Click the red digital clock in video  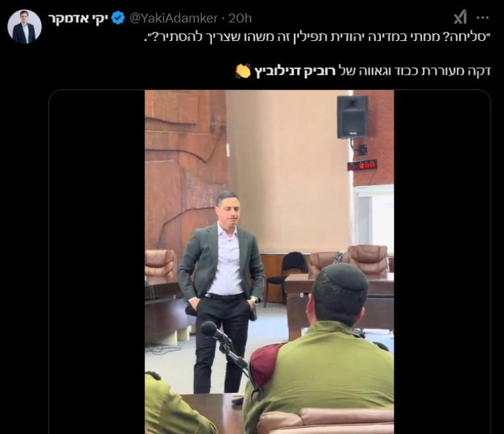point(362,165)
